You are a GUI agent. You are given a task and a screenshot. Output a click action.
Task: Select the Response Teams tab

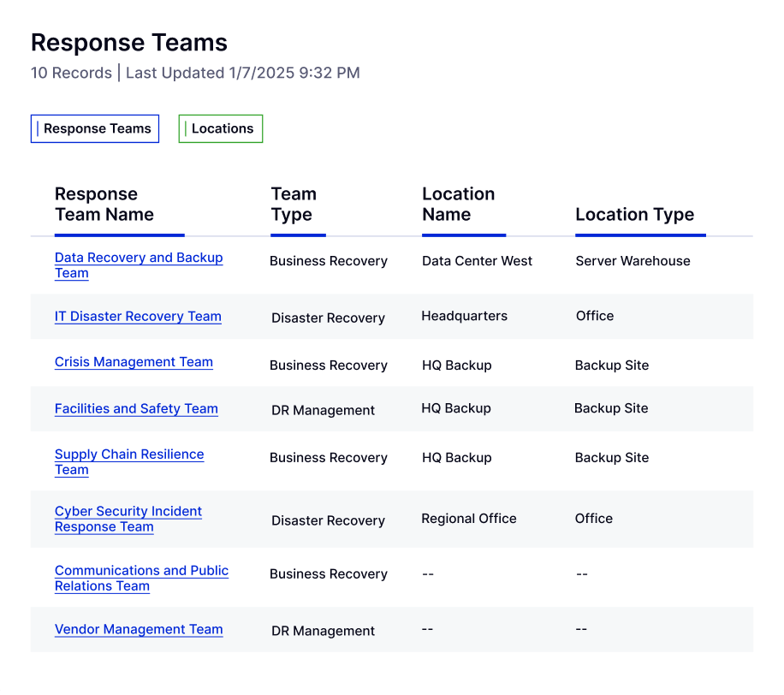(x=95, y=128)
